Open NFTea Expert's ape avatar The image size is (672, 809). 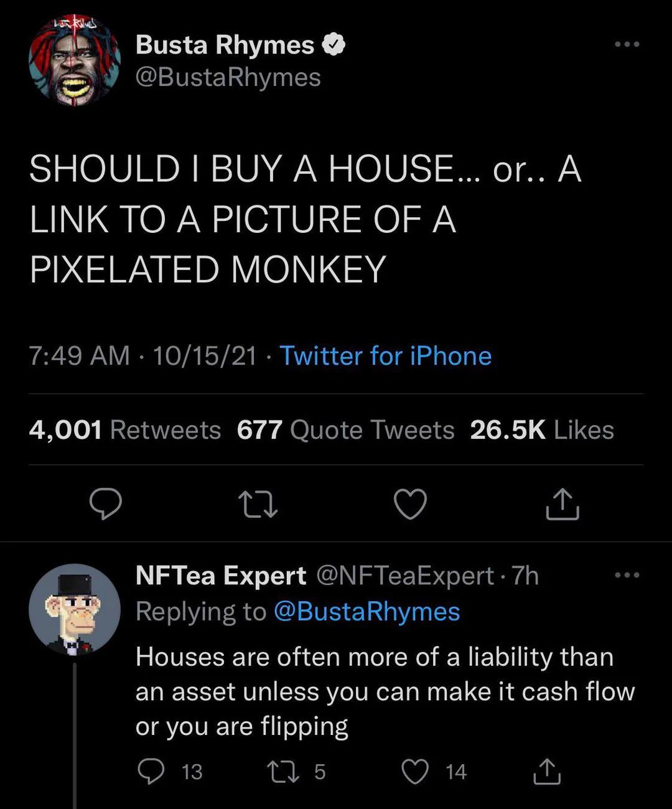click(x=74, y=610)
